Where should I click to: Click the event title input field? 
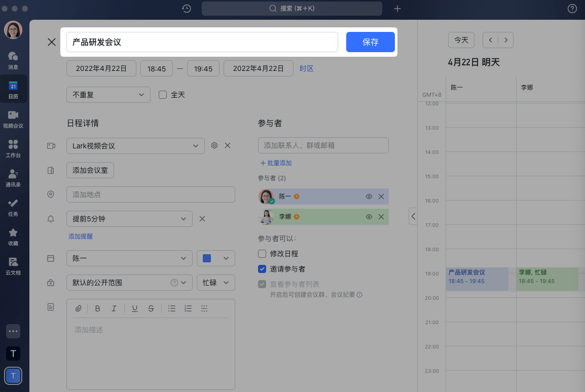click(x=202, y=42)
